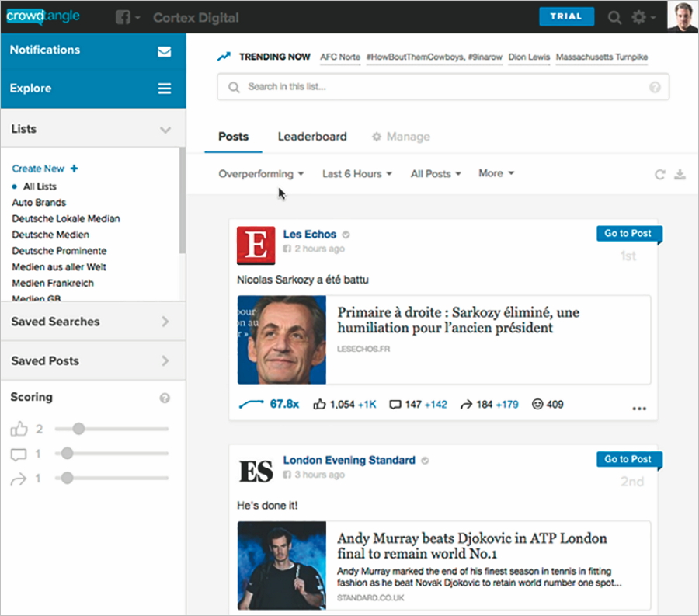Viewport: 699px width, 616px height.
Task: Click the search magnifier icon in top bar
Action: (614, 17)
